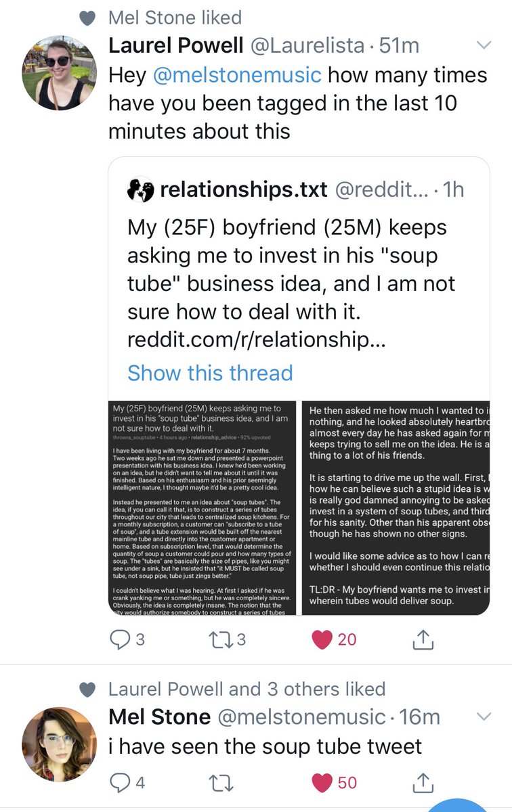The image size is (512, 812).
Task: Share Laurel Powell's tweet
Action: (x=422, y=639)
